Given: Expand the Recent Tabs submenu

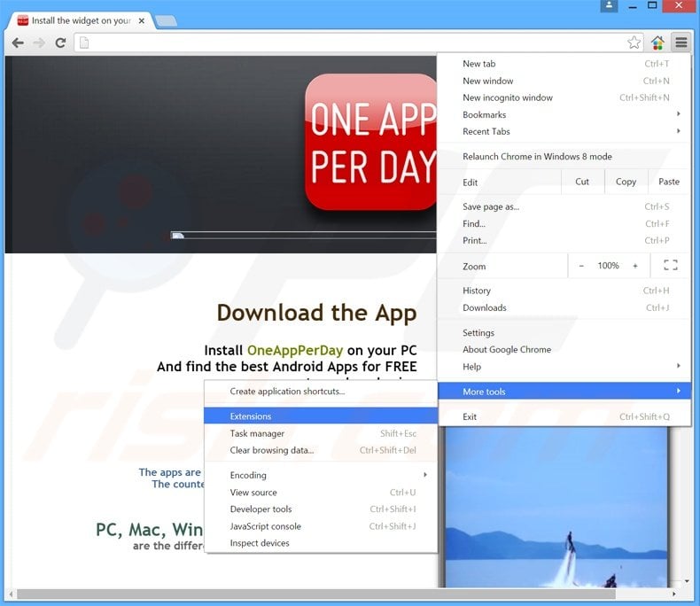Looking at the screenshot, I should pyautogui.click(x=564, y=132).
